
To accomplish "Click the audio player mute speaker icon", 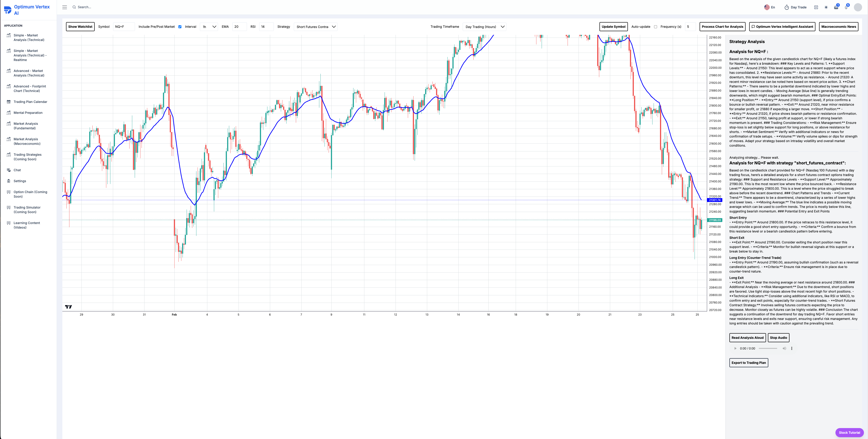I will click(x=784, y=348).
